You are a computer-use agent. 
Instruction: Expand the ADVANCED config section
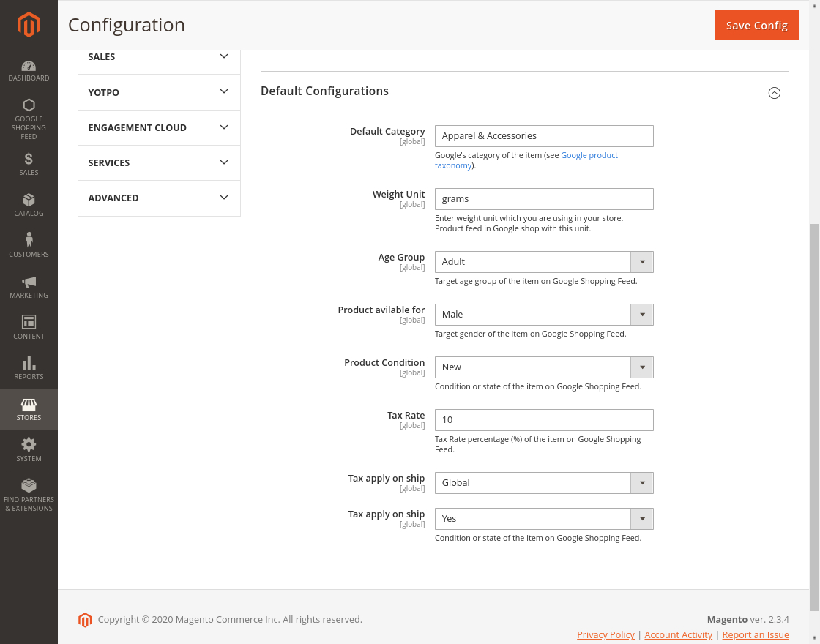159,198
